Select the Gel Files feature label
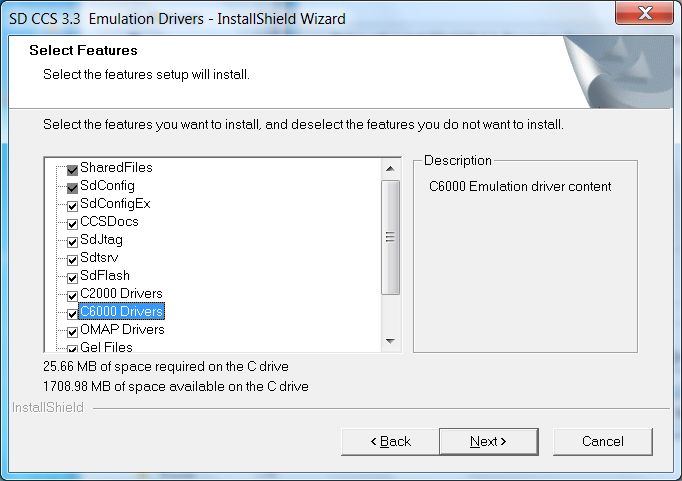Viewport: 682px width, 481px height. pos(106,347)
